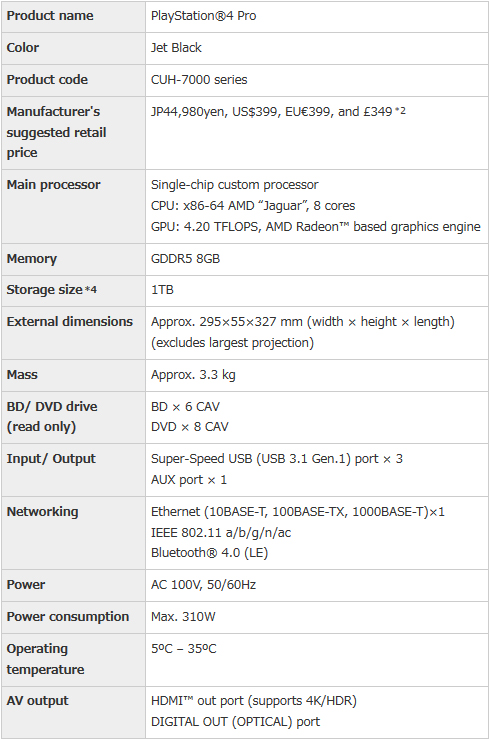The width and height of the screenshot is (490, 740).
Task: Click the JP44,980yen price text
Action: [188, 112]
